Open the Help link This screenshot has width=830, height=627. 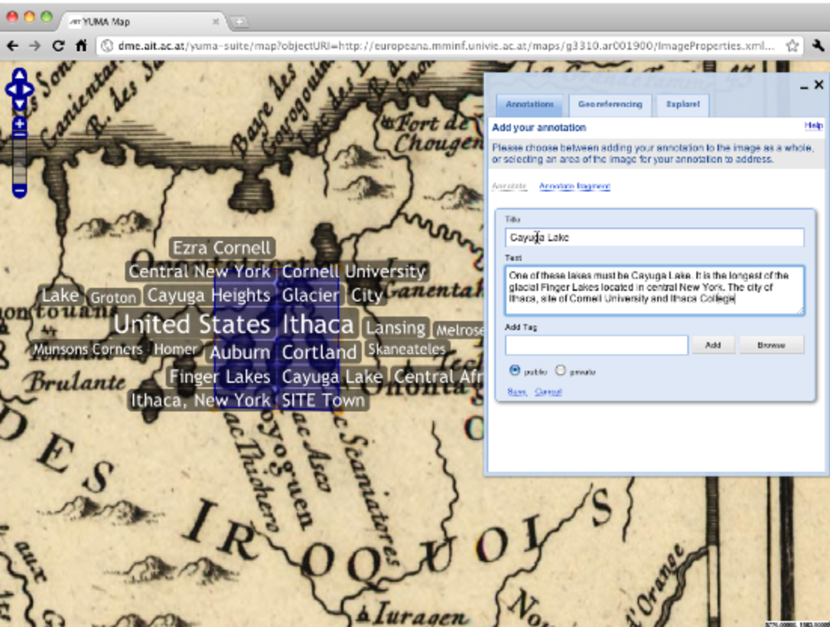pyautogui.click(x=813, y=125)
